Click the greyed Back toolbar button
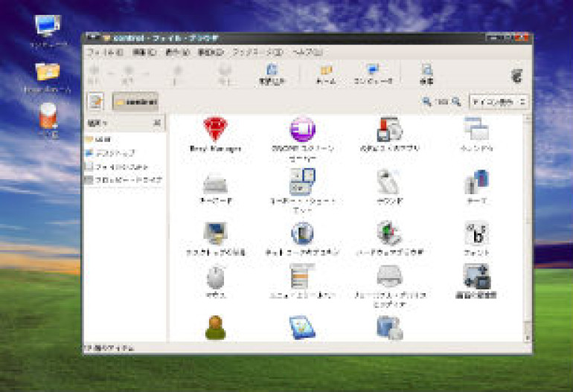The image size is (573, 392). point(95,74)
